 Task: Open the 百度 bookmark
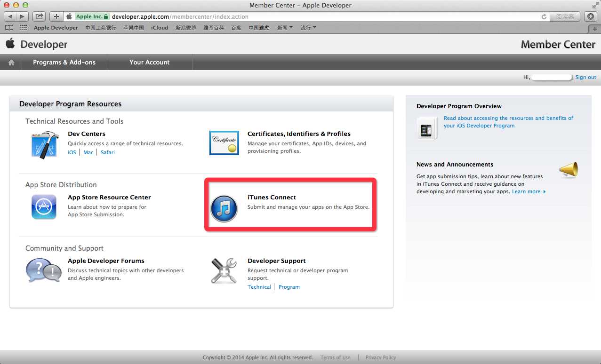coord(236,28)
